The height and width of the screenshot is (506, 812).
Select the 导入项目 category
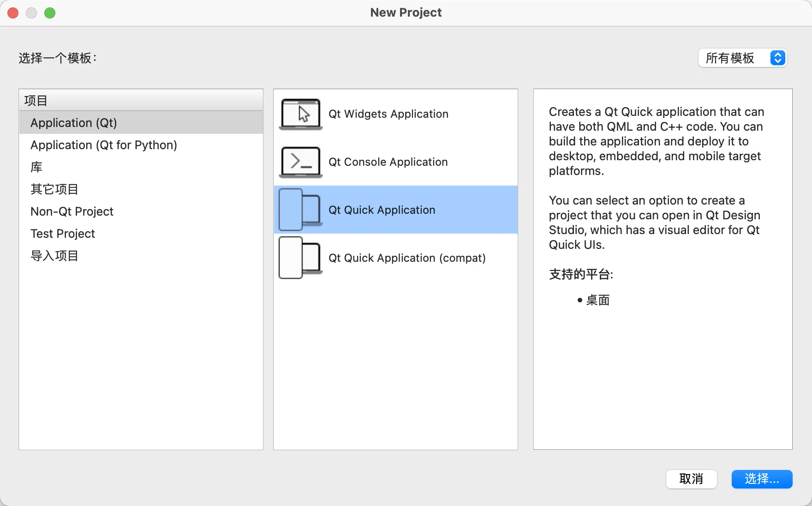pyautogui.click(x=141, y=256)
